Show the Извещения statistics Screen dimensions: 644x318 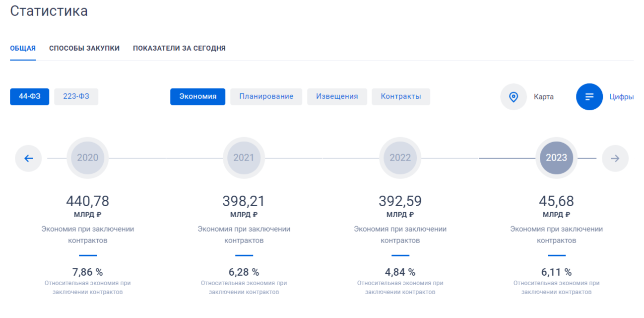(x=337, y=96)
